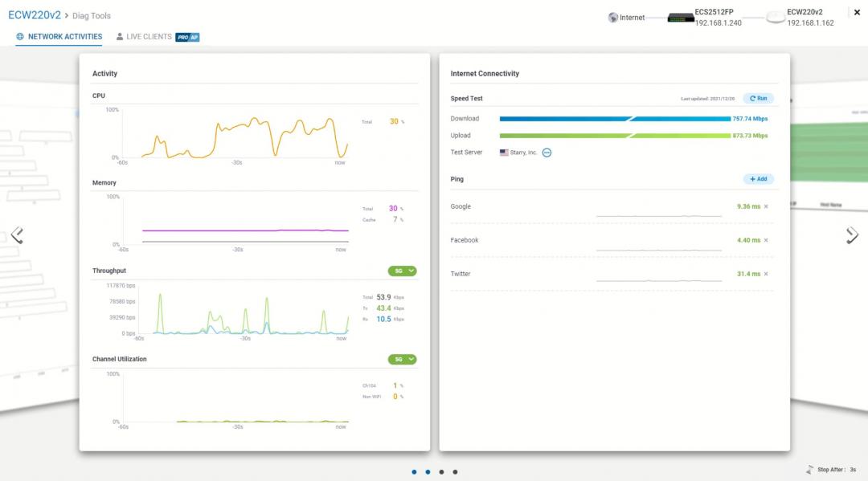Viewport: 868px width, 481px height.
Task: Click the Diag Tools breadcrumb
Action: point(92,16)
